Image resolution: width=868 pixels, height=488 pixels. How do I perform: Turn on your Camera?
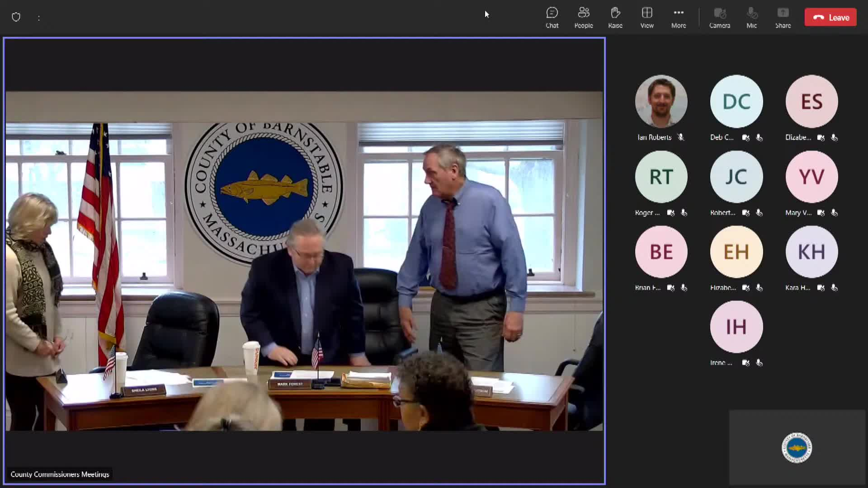[x=719, y=17]
